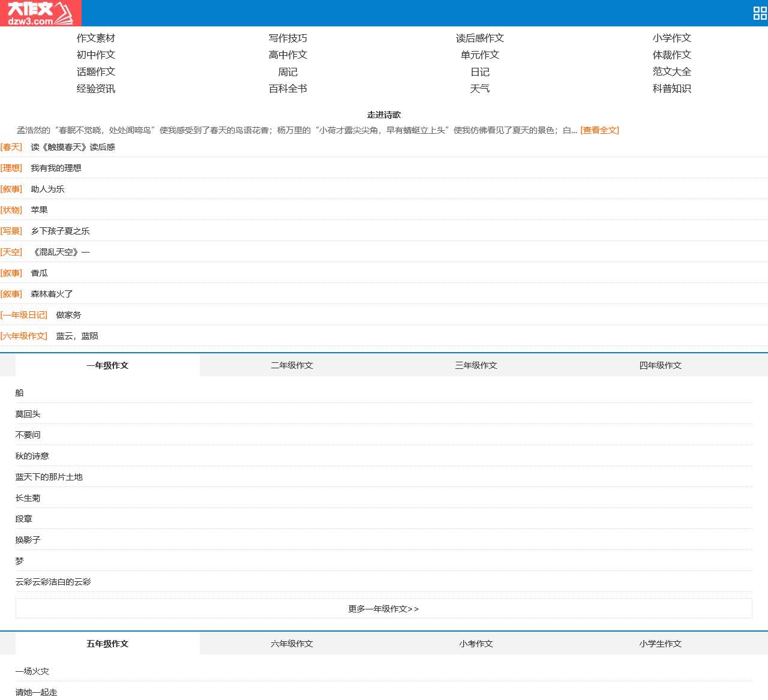
Task: Open the 香瓜 article
Action: point(39,273)
